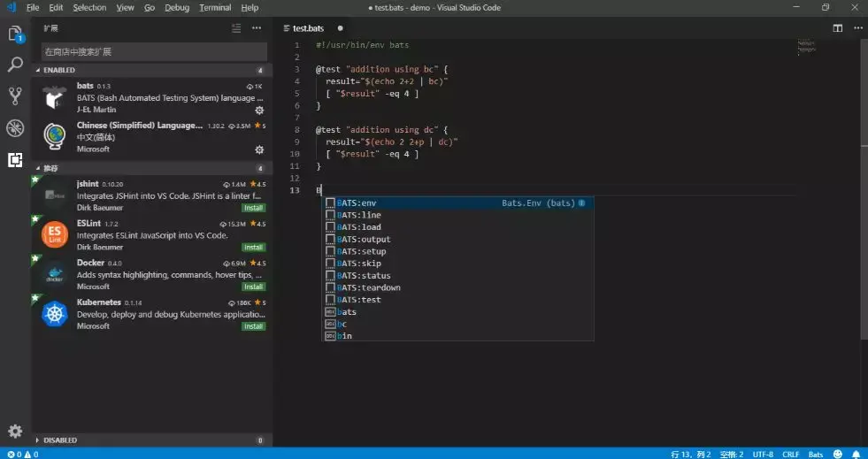
Task: Click cursor position indicator in status bar
Action: click(x=691, y=454)
